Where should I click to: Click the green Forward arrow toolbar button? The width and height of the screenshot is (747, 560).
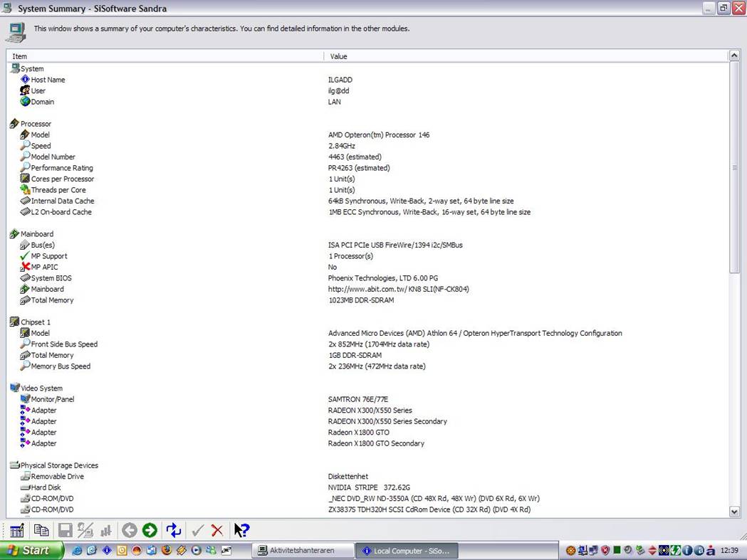pyautogui.click(x=150, y=530)
